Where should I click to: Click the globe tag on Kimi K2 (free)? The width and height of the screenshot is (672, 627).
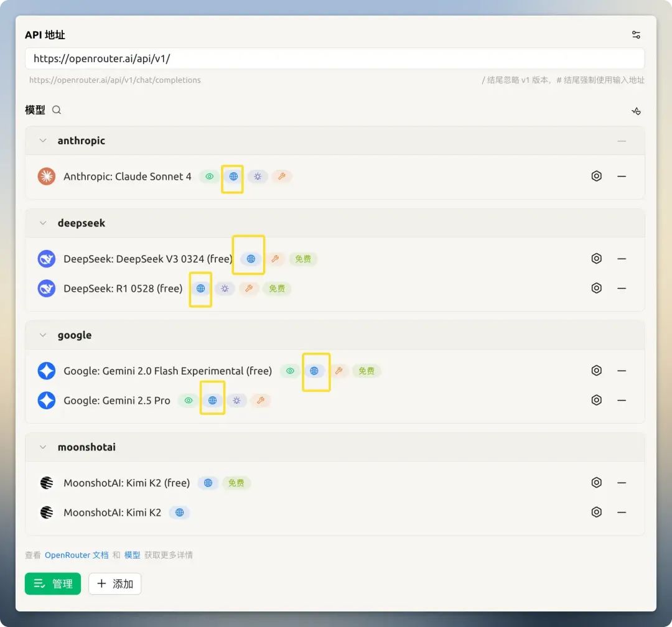coord(208,483)
